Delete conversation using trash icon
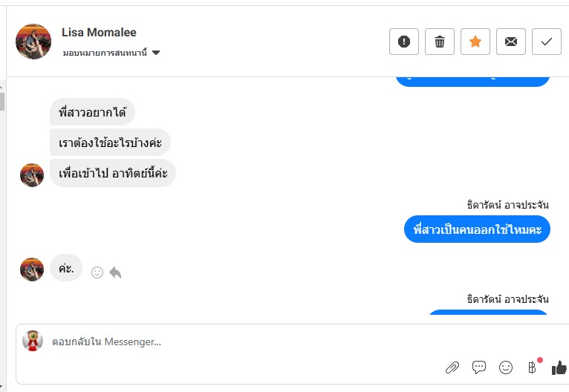This screenshot has width=569, height=392. pyautogui.click(x=440, y=42)
